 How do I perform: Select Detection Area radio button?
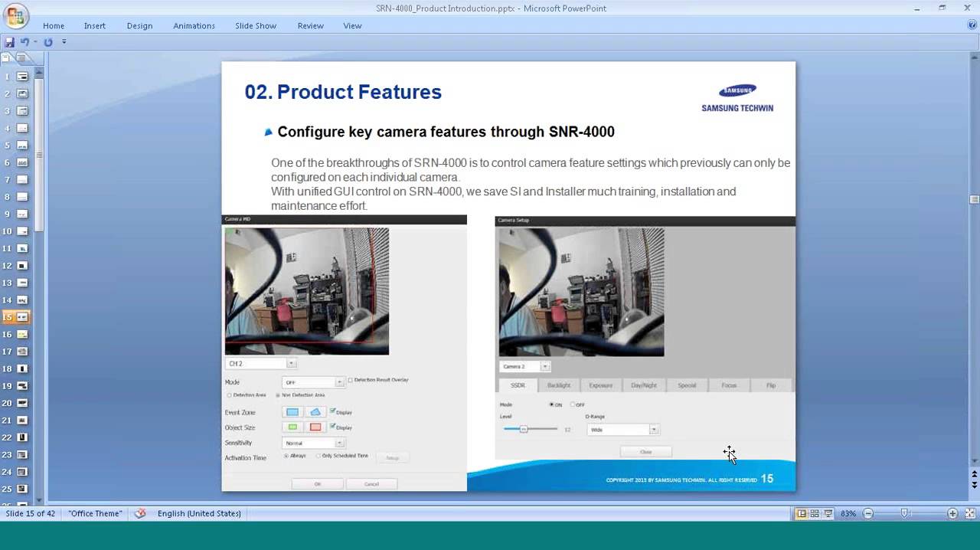(x=229, y=395)
